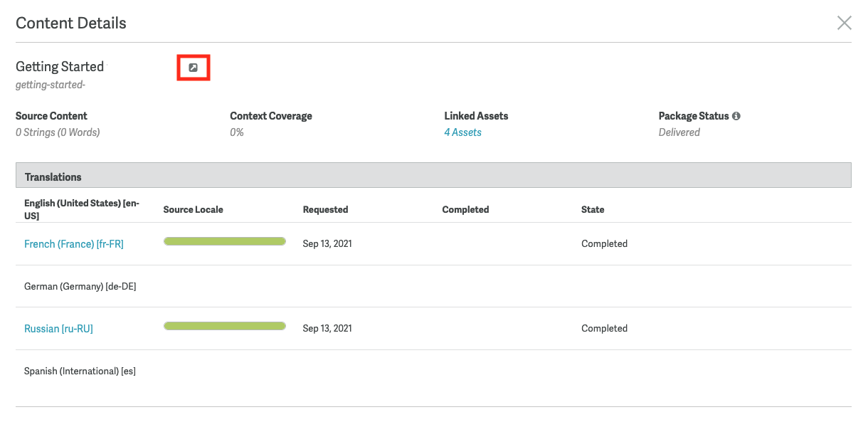
Task: Click the Russian translation progress bar
Action: pos(225,326)
